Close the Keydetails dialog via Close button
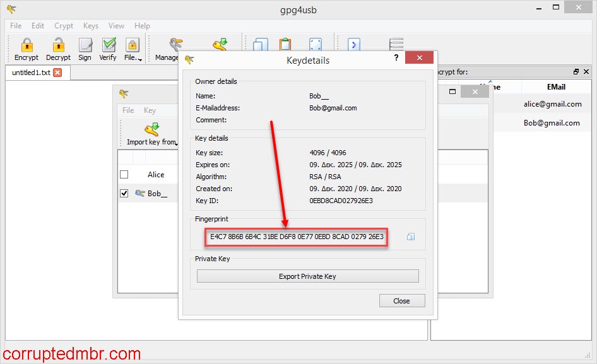The height and width of the screenshot is (364, 597). click(x=402, y=300)
